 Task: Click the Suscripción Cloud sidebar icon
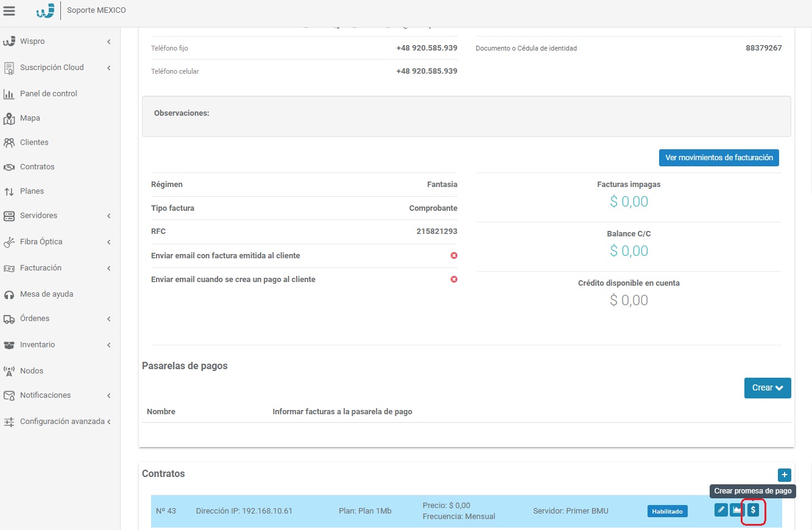9,68
